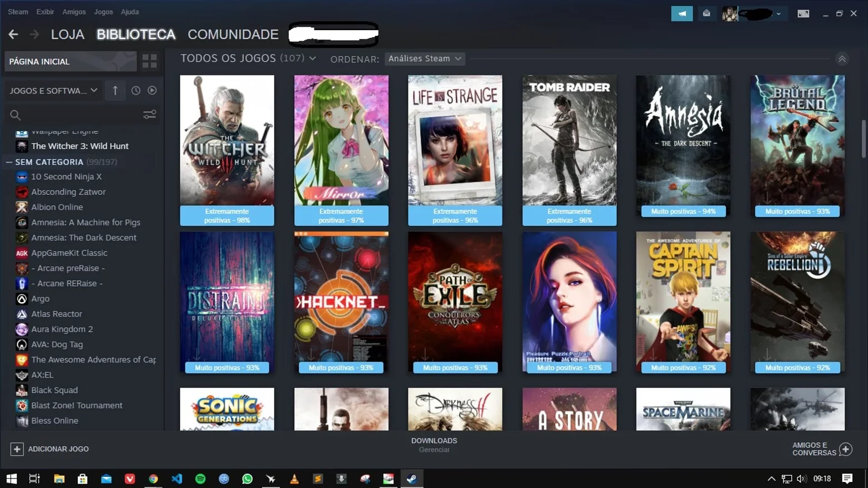The image size is (868, 488).
Task: Open Google Chrome from the taskbar
Action: 153,479
